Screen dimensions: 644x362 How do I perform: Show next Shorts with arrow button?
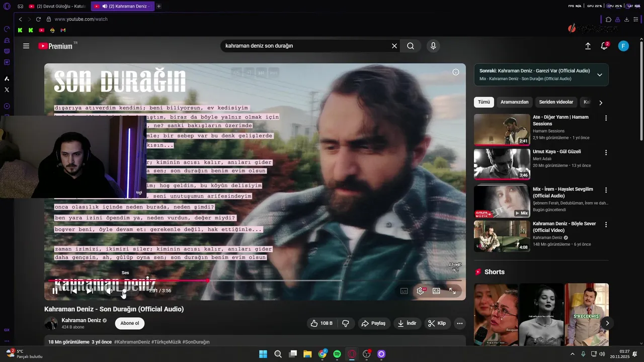click(607, 323)
